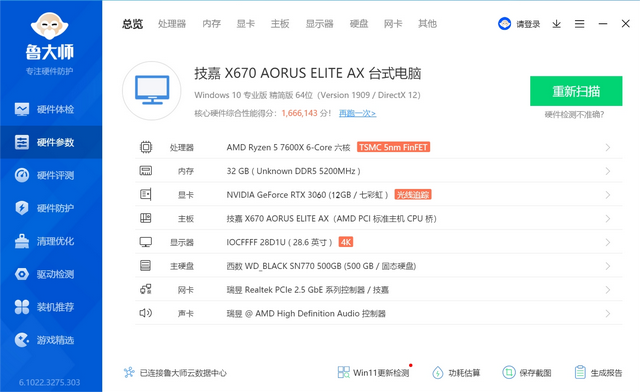
Task: Click the motherboard icon
Action: [146, 218]
